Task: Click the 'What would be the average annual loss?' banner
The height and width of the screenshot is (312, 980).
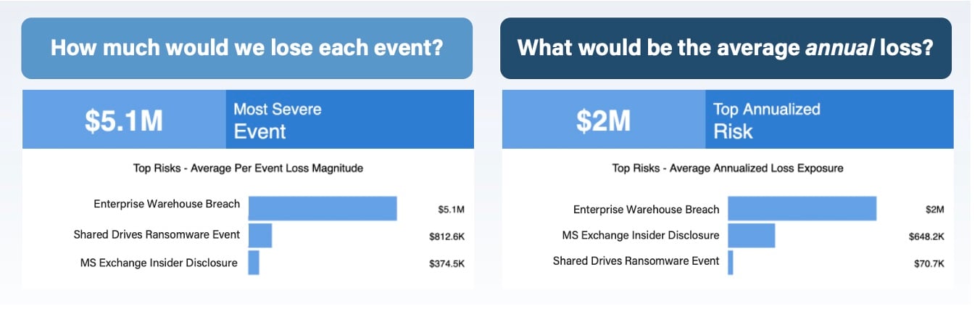Action: [x=726, y=49]
